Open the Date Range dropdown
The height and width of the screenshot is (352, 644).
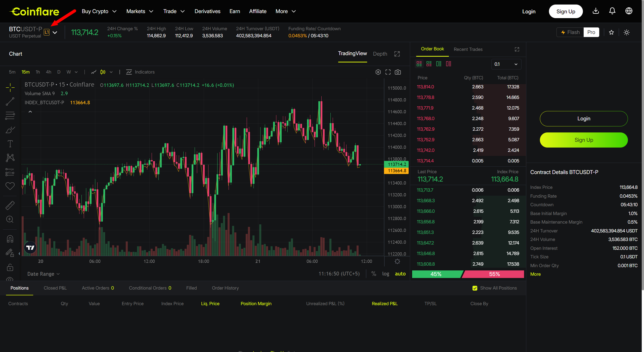tap(43, 274)
